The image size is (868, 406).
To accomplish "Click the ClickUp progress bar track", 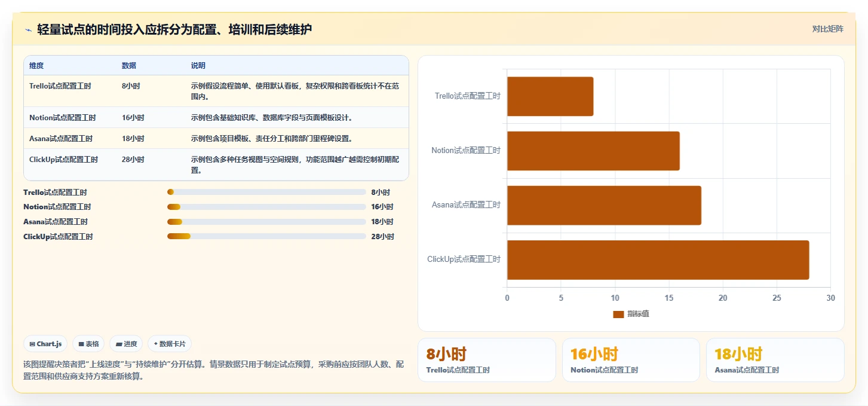I will (266, 236).
